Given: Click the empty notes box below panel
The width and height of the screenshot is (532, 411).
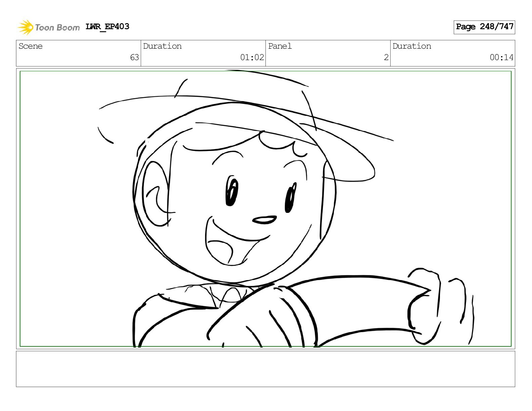Looking at the screenshot, I should [265, 369].
